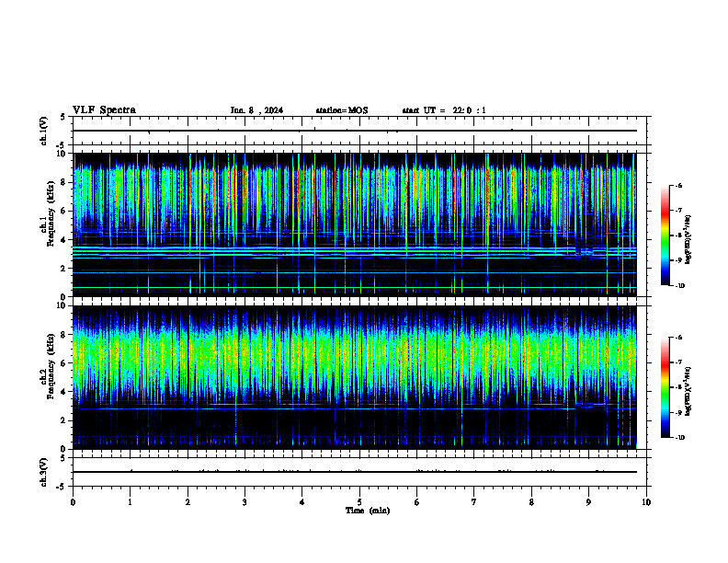Click time axis tick label '7'
Viewport: 728px width, 563px height.
[x=474, y=502]
